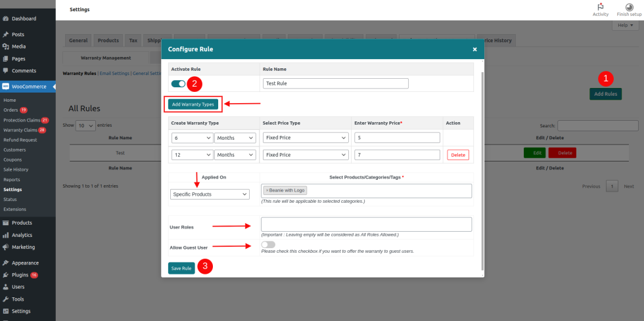Click the dialog vertical scrollbar
Screen dimensions: 644x321
click(x=482, y=171)
